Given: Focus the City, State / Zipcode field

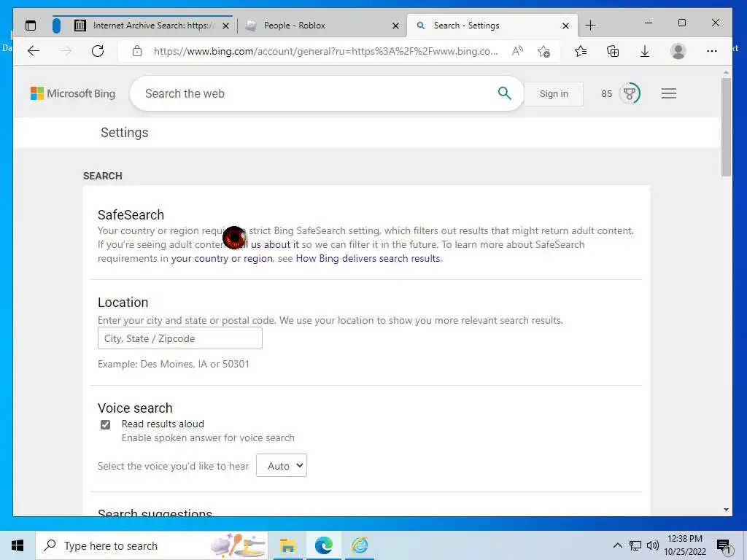Looking at the screenshot, I should 180,338.
